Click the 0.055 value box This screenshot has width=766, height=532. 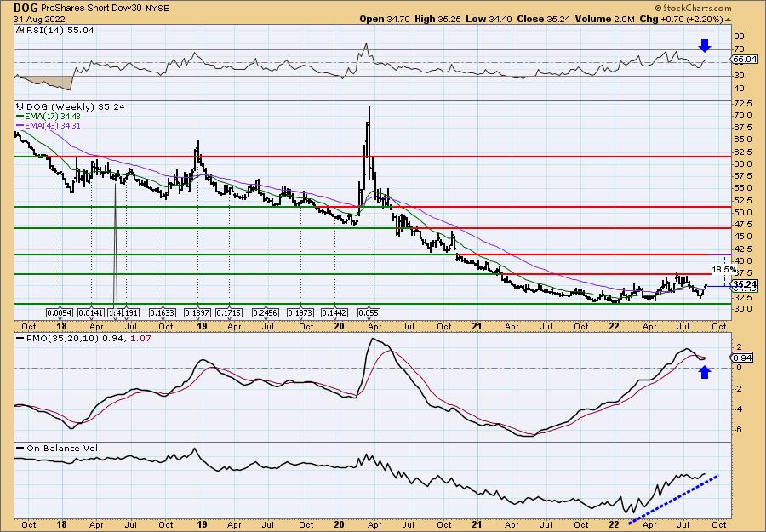coord(369,312)
